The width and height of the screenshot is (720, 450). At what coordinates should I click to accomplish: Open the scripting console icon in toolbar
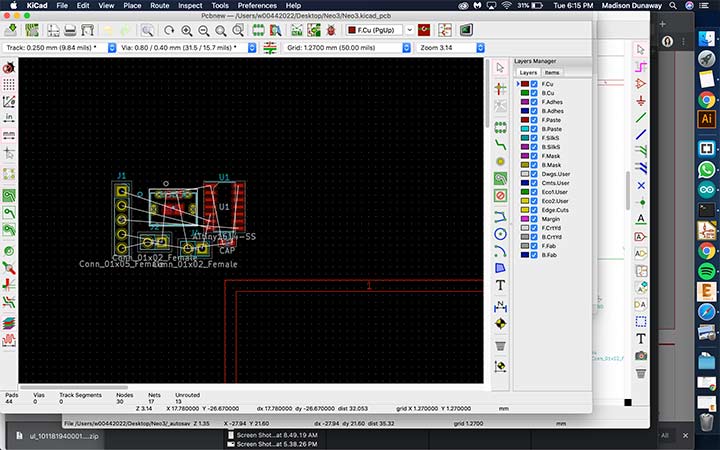click(466, 30)
